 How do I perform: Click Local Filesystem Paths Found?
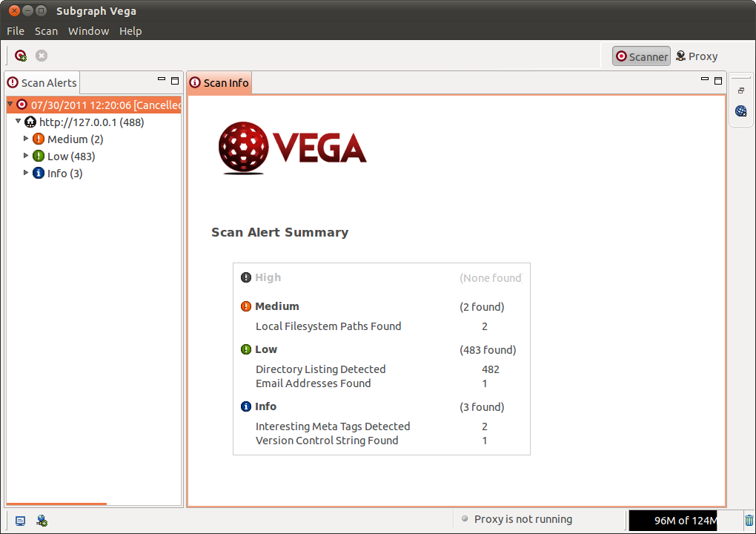(328, 326)
